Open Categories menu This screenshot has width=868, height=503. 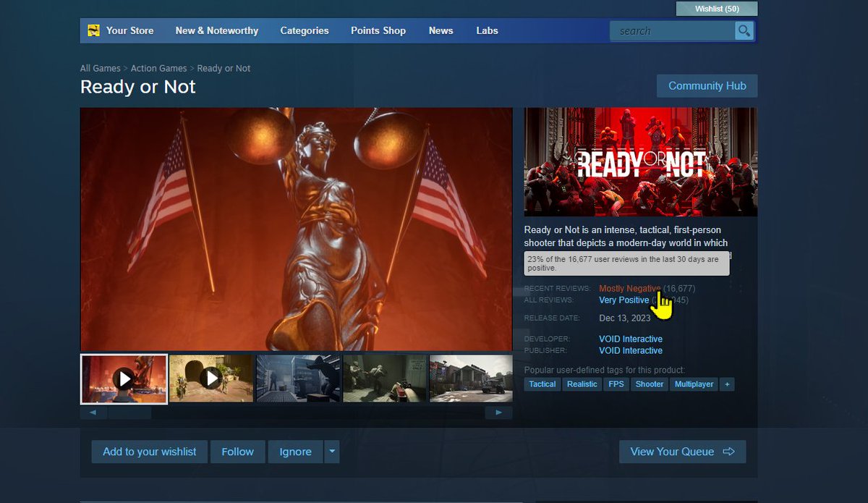tap(305, 30)
